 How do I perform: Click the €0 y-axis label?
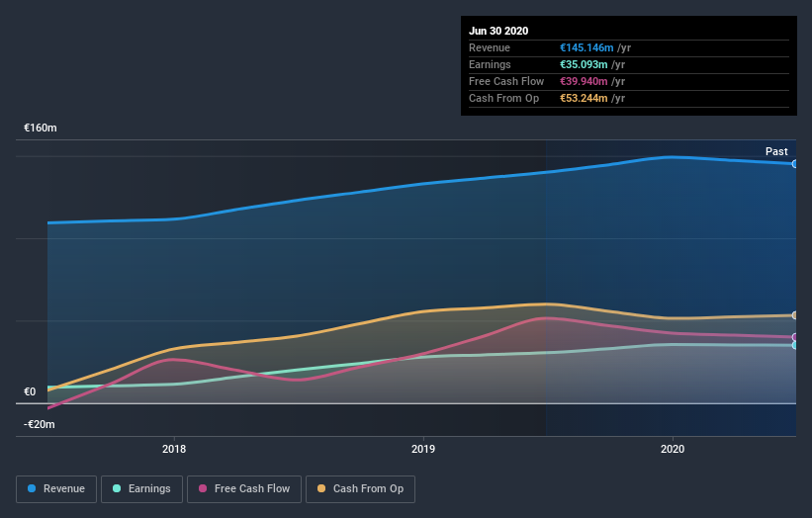tap(30, 391)
